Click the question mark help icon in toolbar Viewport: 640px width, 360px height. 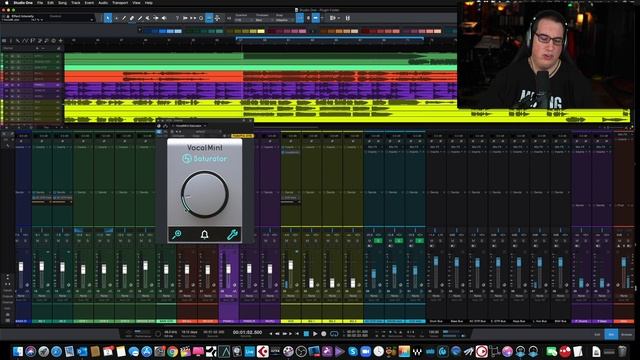point(177,18)
